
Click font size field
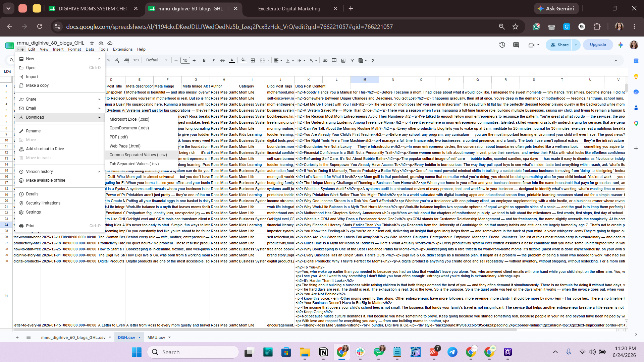185,60
